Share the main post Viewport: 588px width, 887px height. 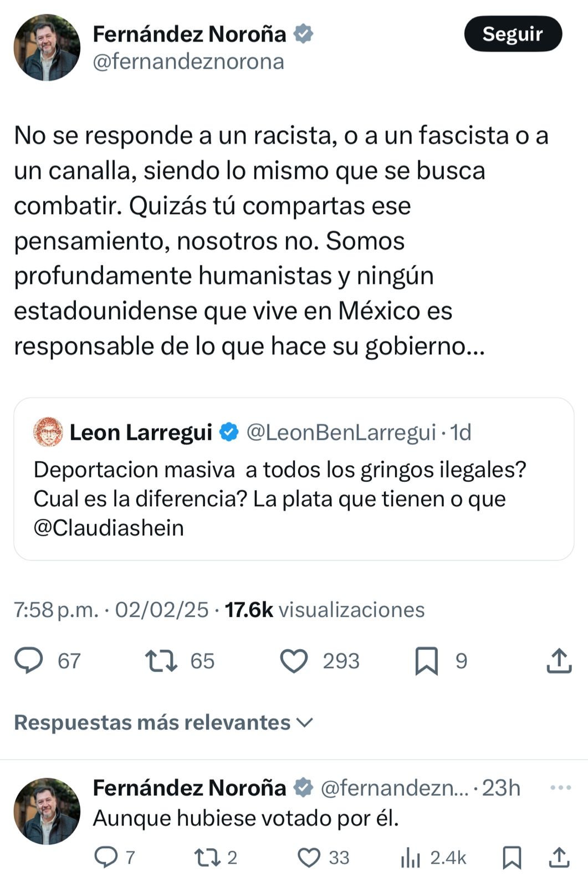(x=559, y=660)
